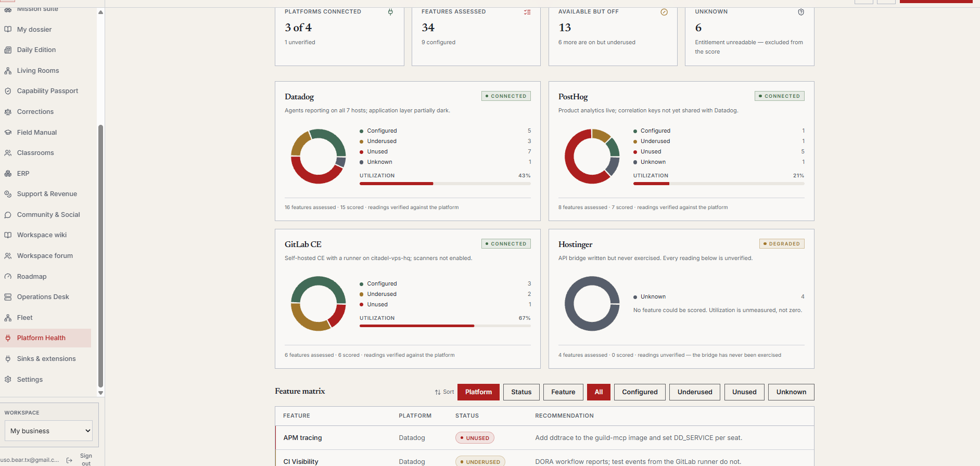Click the GitLab CE donut chart
The height and width of the screenshot is (466, 980).
tap(318, 304)
